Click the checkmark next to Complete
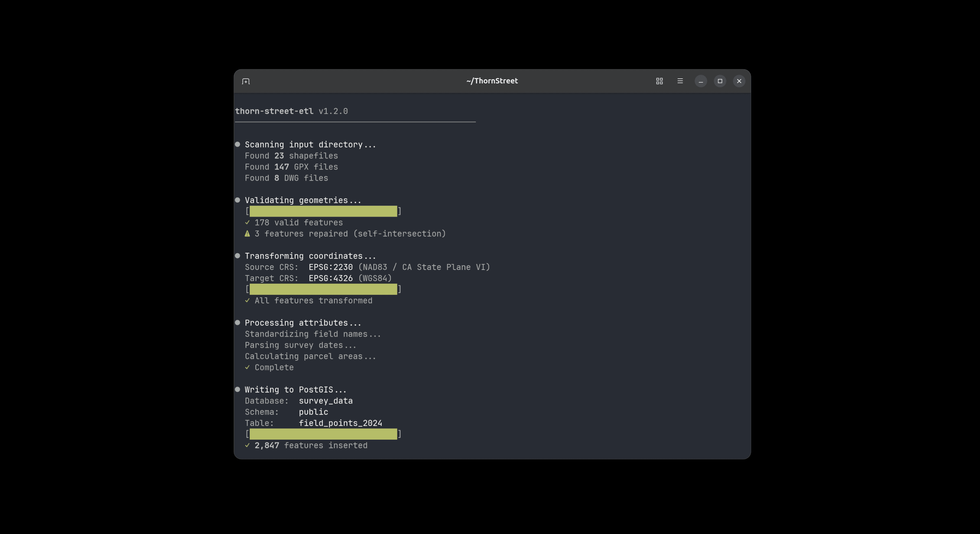This screenshot has width=980, height=534. click(247, 367)
